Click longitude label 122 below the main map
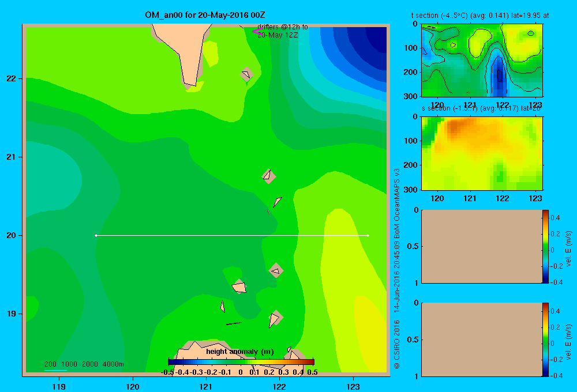The image size is (577, 392). tap(279, 386)
